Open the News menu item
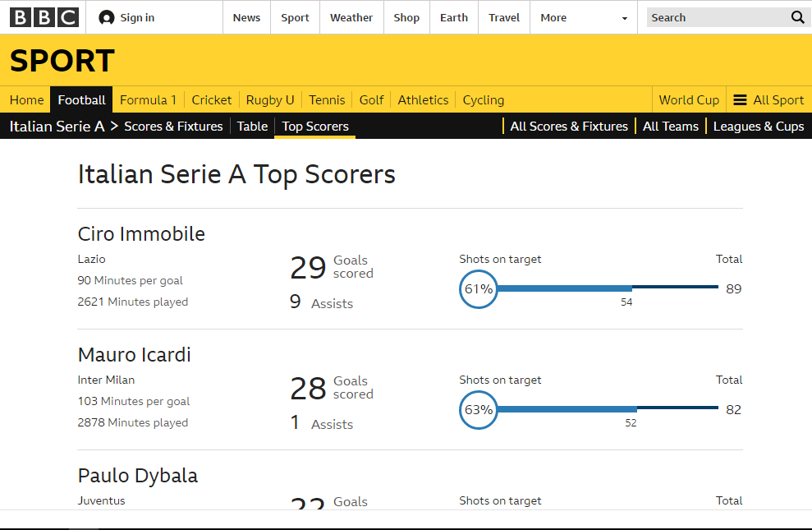The image size is (812, 530). [x=246, y=17]
